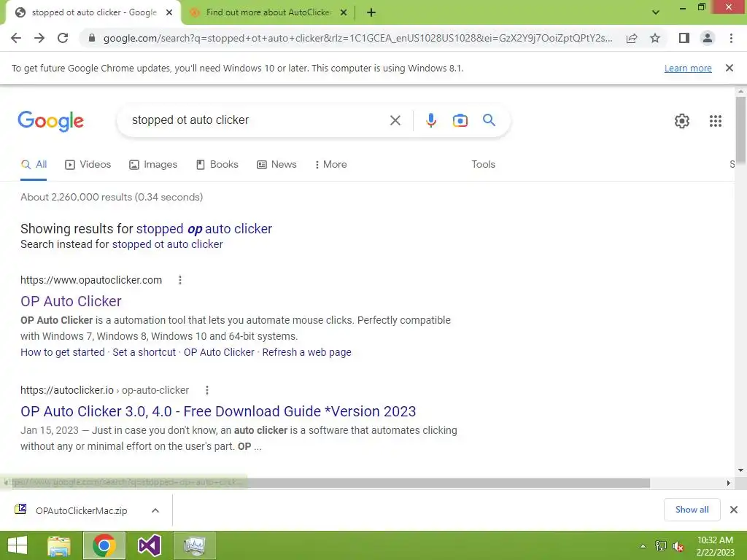Open the Google apps grid
Screen dimensions: 747x560
tap(715, 121)
